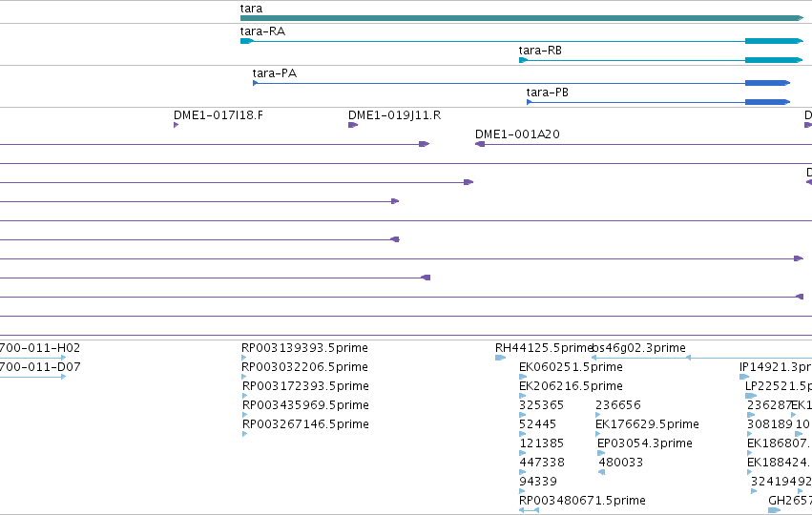The image size is (812, 515).
Task: Select LP22521.5prime EST label
Action: point(779,386)
